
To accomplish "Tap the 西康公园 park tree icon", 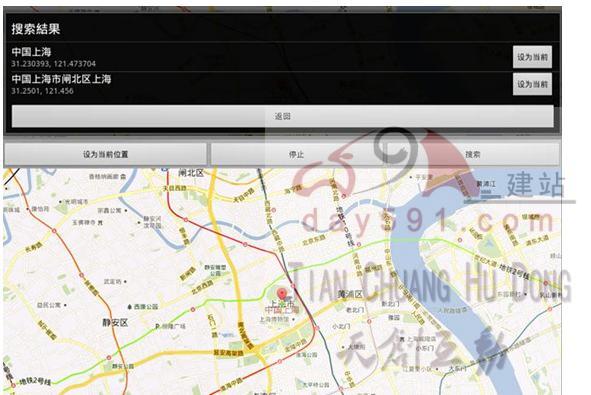I will pyautogui.click(x=130, y=307).
